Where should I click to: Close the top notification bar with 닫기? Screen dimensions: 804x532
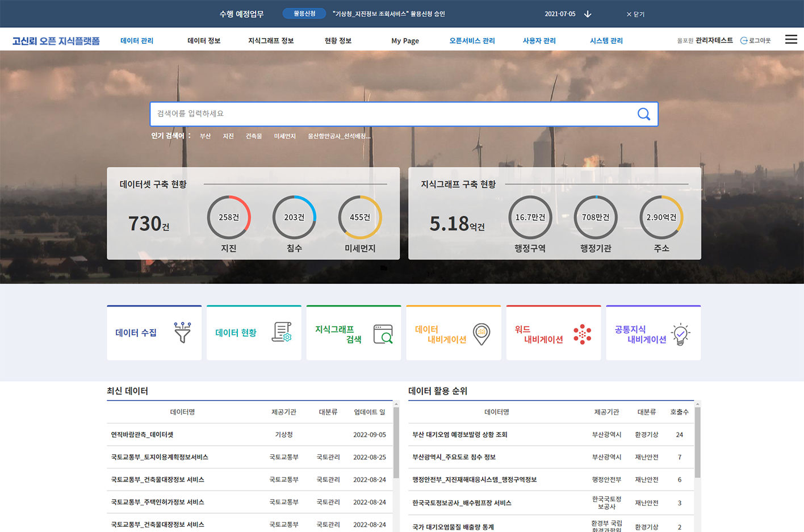[x=635, y=14]
